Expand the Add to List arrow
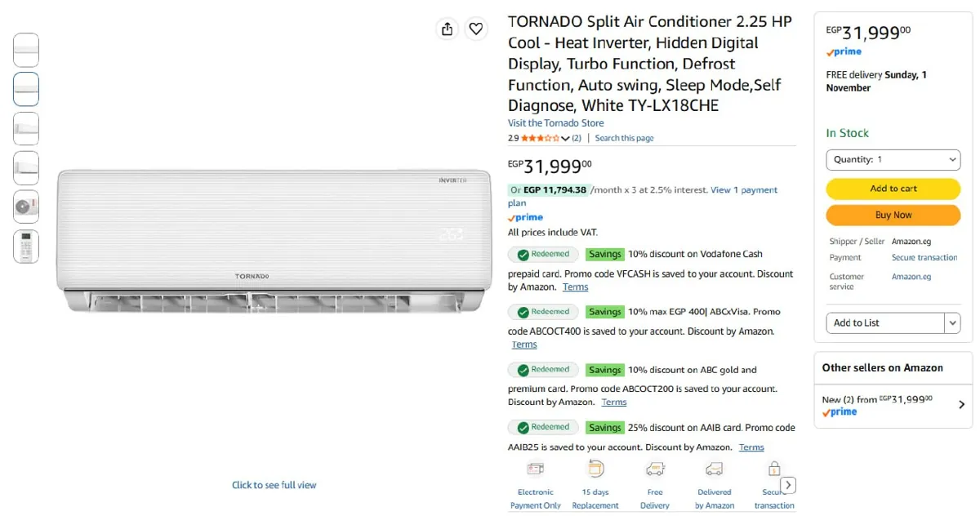Screen dimensions: 980x516 point(953,323)
